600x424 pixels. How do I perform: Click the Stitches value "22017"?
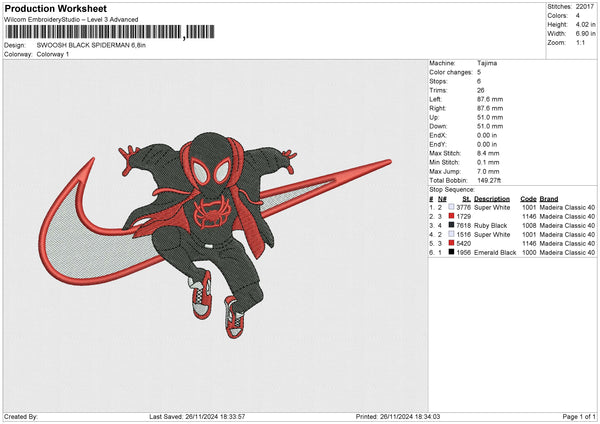pos(585,7)
